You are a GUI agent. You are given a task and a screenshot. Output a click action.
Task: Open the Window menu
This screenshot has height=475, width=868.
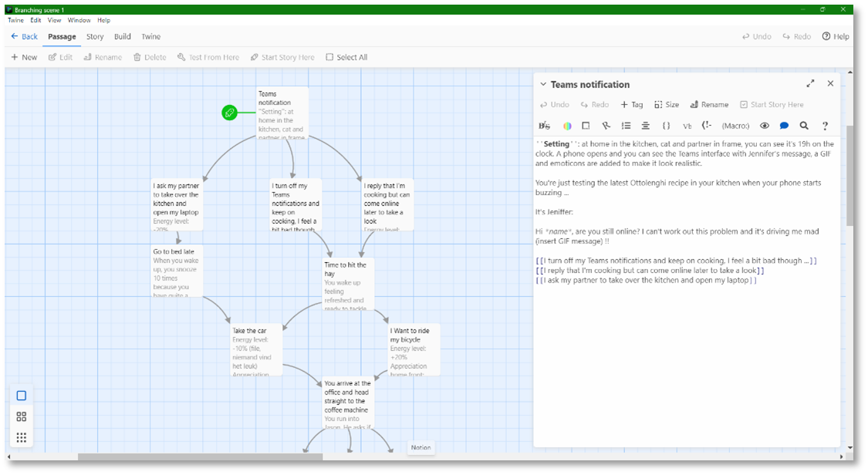click(x=79, y=20)
